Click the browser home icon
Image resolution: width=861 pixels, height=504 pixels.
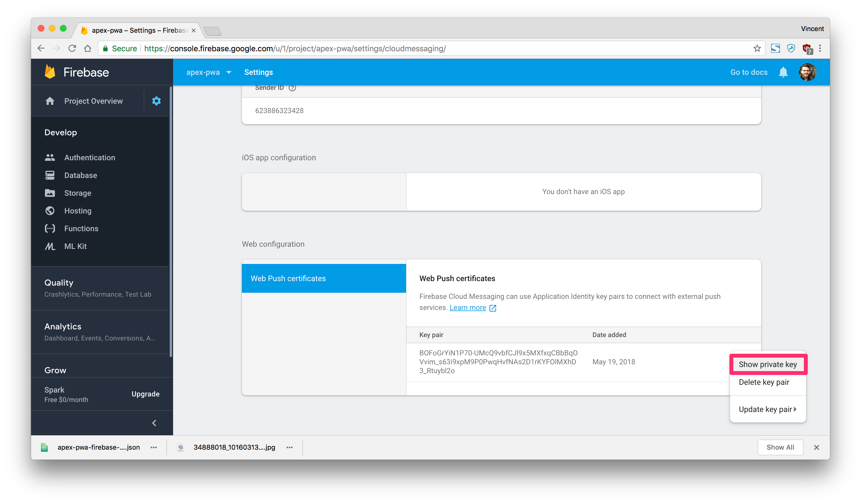88,49
